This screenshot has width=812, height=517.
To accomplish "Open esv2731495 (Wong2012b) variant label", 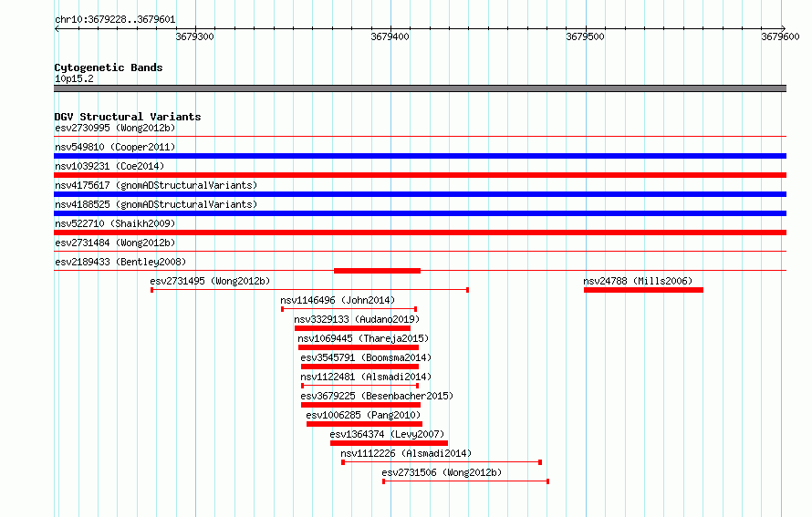I will 210,281.
